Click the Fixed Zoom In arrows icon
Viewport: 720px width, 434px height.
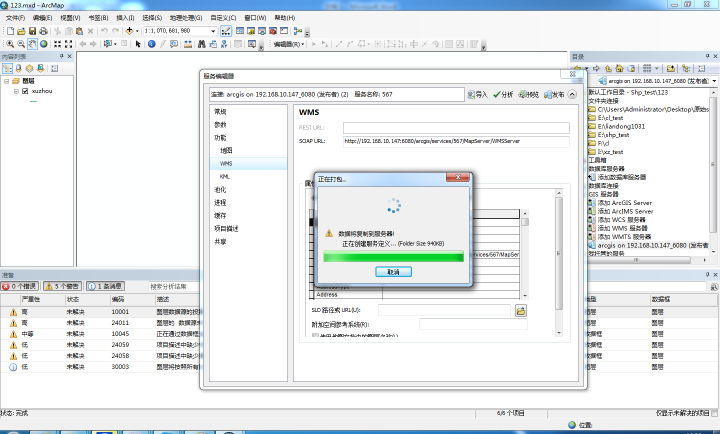tap(57, 44)
